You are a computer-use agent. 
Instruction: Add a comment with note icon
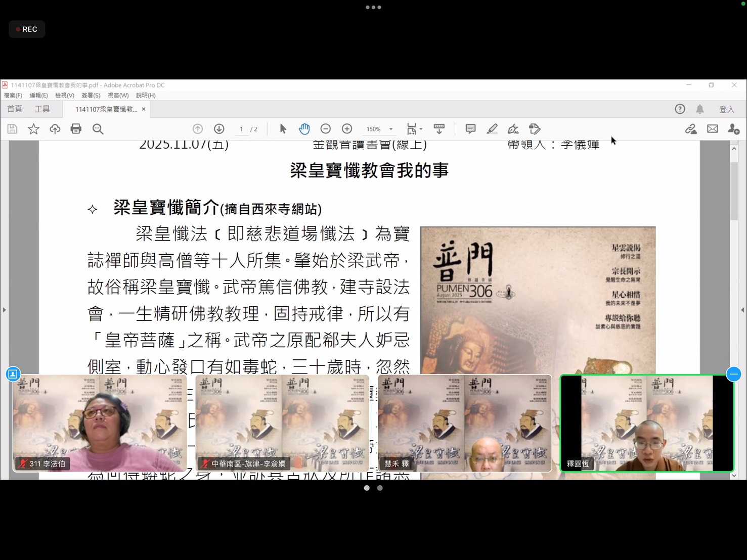click(x=470, y=129)
